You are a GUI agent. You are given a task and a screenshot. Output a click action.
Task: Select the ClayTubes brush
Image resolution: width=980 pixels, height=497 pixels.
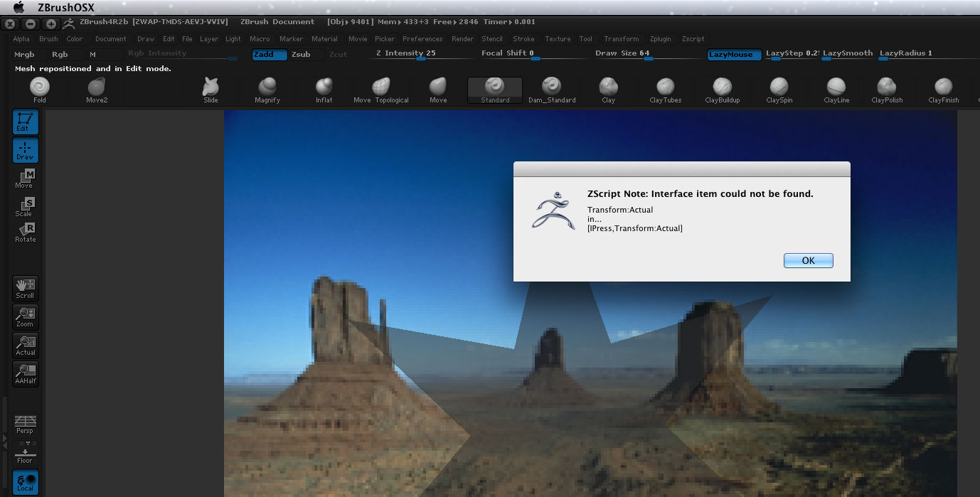pyautogui.click(x=666, y=90)
